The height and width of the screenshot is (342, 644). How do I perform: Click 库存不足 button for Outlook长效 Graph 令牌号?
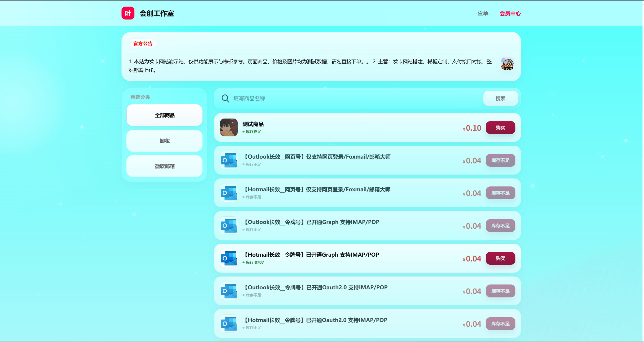pos(500,225)
